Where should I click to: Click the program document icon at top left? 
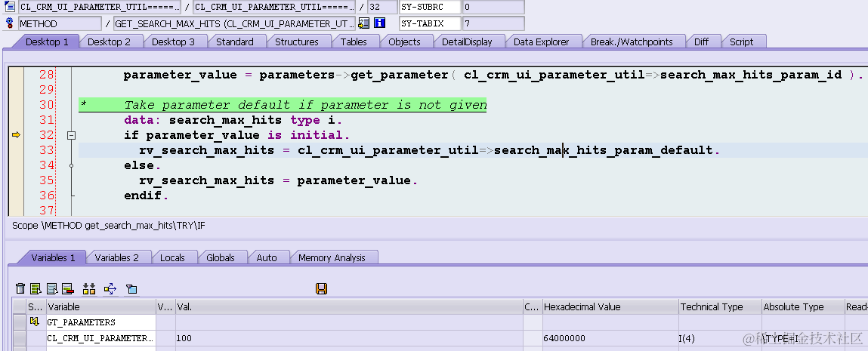[9, 8]
